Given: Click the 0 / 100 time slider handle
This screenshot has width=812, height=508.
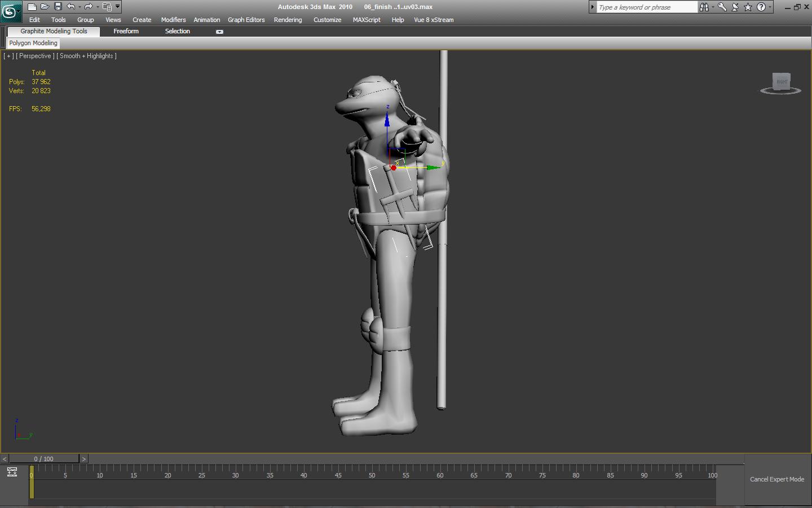Looking at the screenshot, I should [44, 459].
